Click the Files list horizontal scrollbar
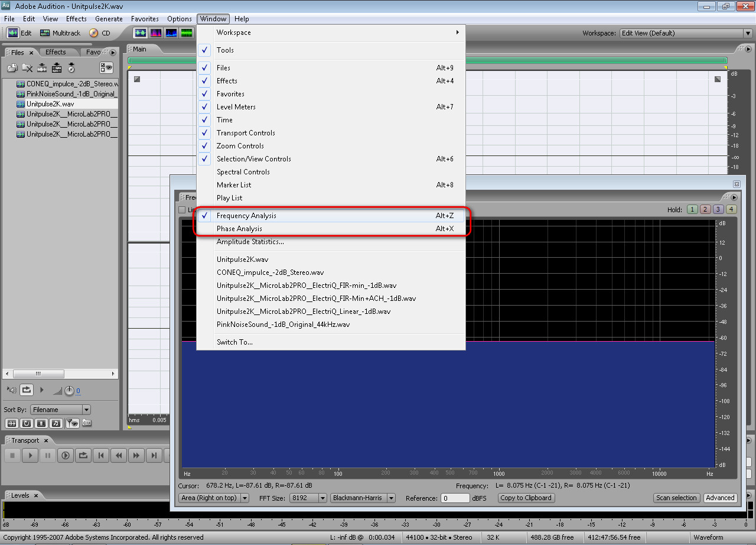 61,374
